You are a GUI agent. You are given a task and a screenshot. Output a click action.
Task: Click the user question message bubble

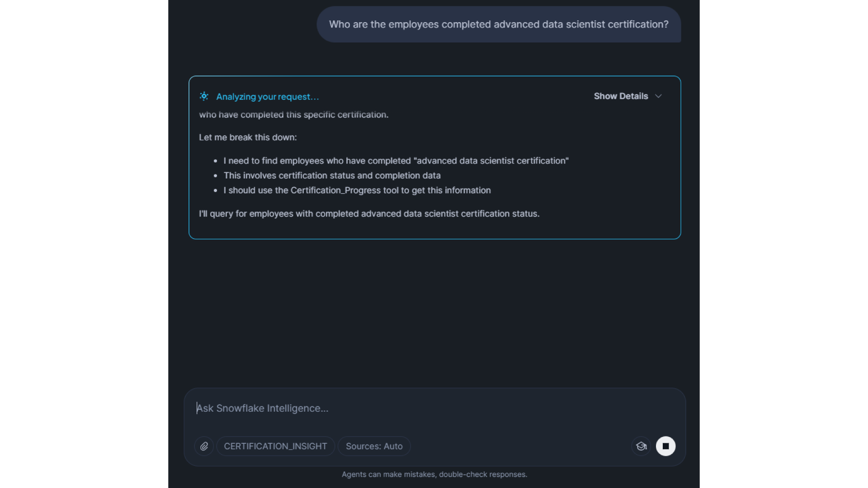(498, 24)
